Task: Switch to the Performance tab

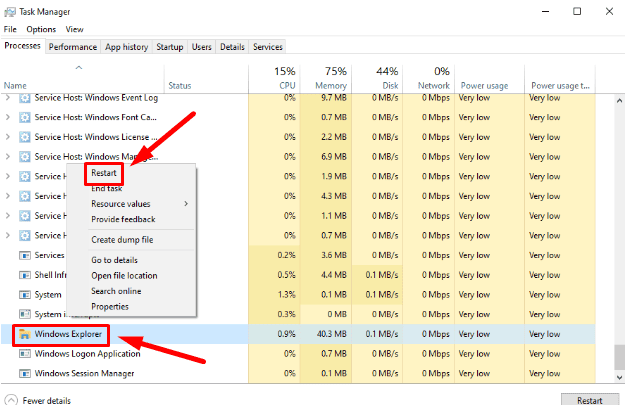Action: click(x=73, y=47)
